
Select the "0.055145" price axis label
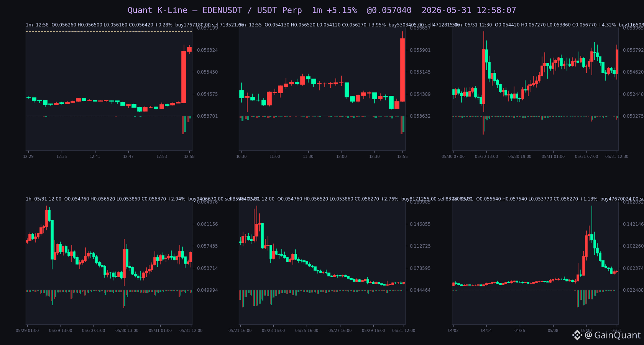click(x=420, y=72)
